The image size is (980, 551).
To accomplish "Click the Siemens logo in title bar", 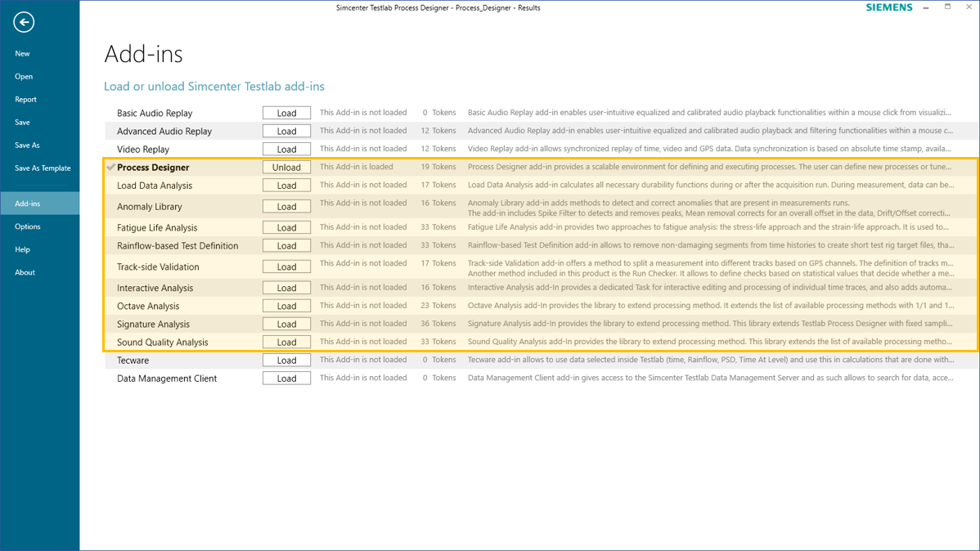I will click(x=889, y=7).
